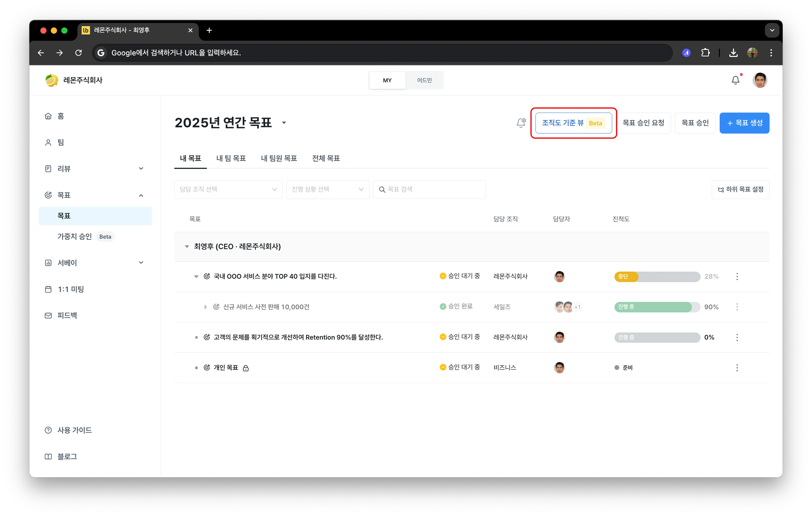This screenshot has height=516, width=812.
Task: Open the user profile avatar in header
Action: [x=760, y=80]
